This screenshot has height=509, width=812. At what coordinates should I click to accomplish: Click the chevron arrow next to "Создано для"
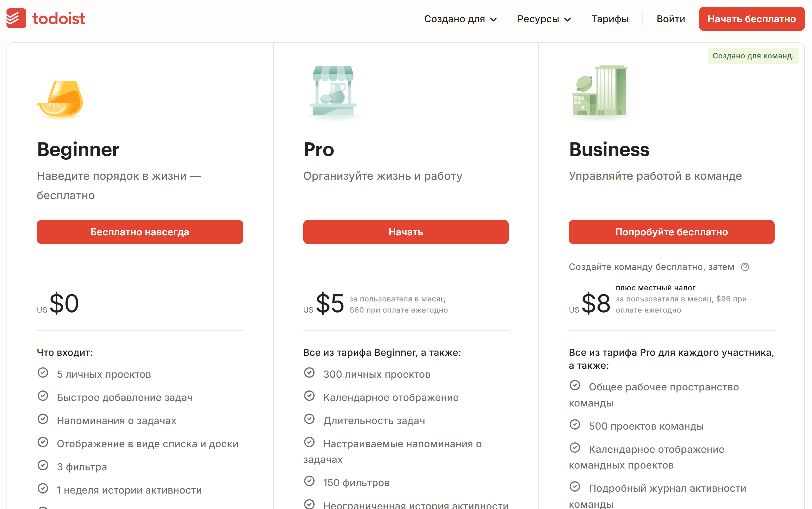494,19
